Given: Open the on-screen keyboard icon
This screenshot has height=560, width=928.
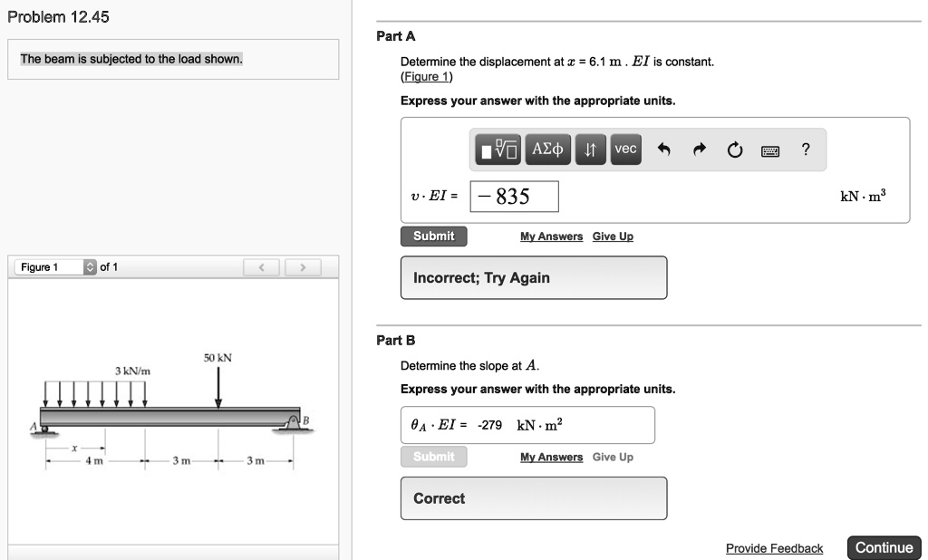Looking at the screenshot, I should coord(770,150).
